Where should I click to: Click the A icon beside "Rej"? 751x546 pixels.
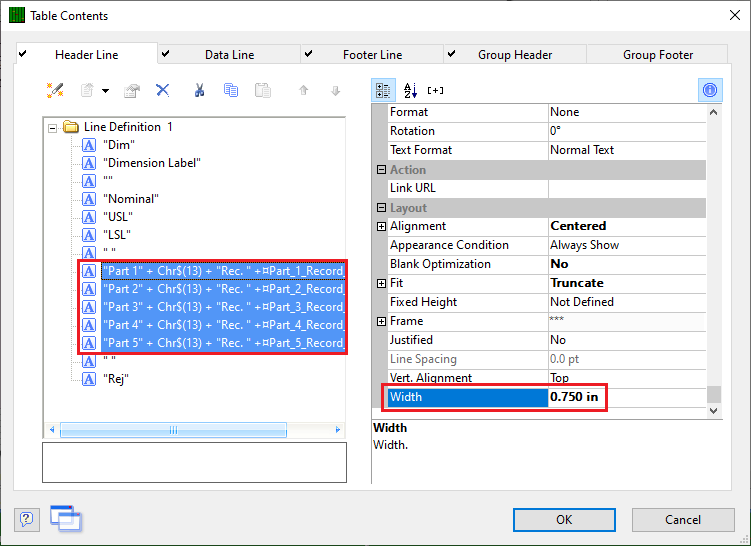89,379
